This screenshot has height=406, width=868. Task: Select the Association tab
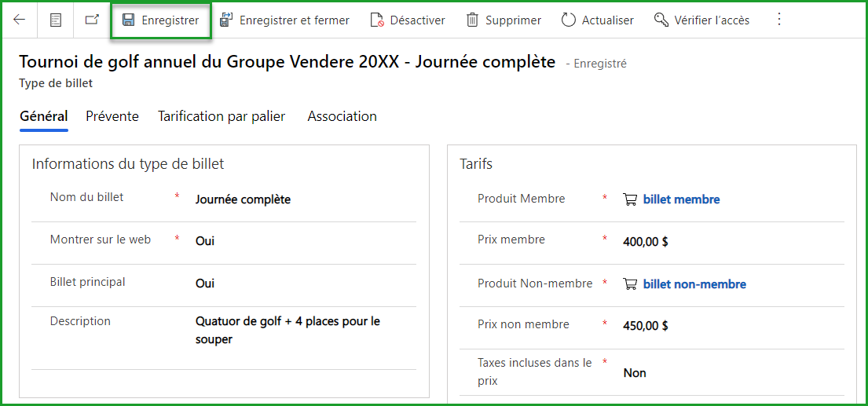(x=342, y=116)
